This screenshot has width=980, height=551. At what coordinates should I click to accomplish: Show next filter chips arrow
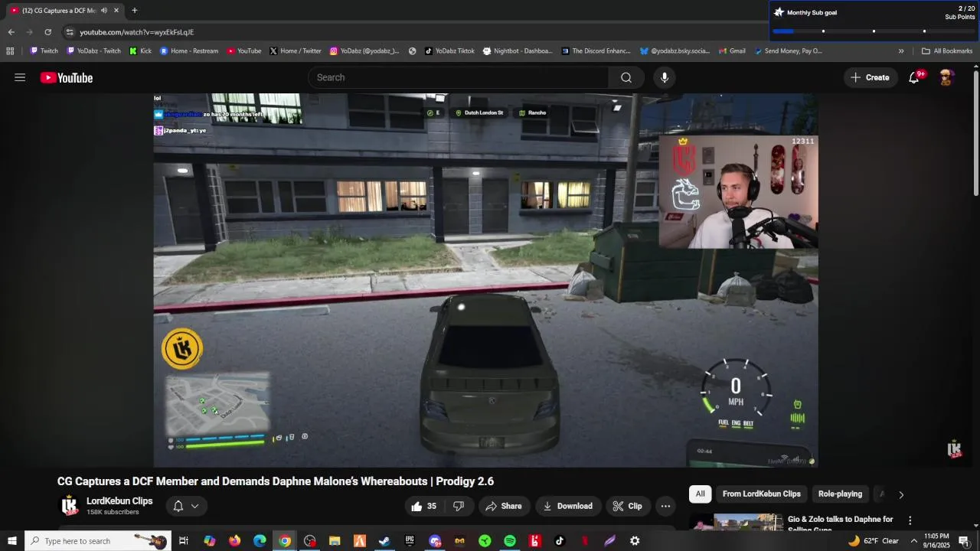click(901, 494)
